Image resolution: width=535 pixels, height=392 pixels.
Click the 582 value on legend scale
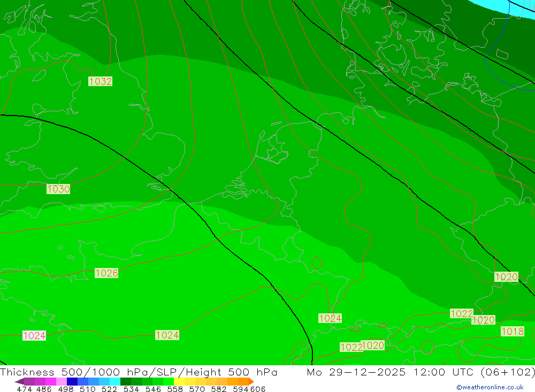click(219, 389)
